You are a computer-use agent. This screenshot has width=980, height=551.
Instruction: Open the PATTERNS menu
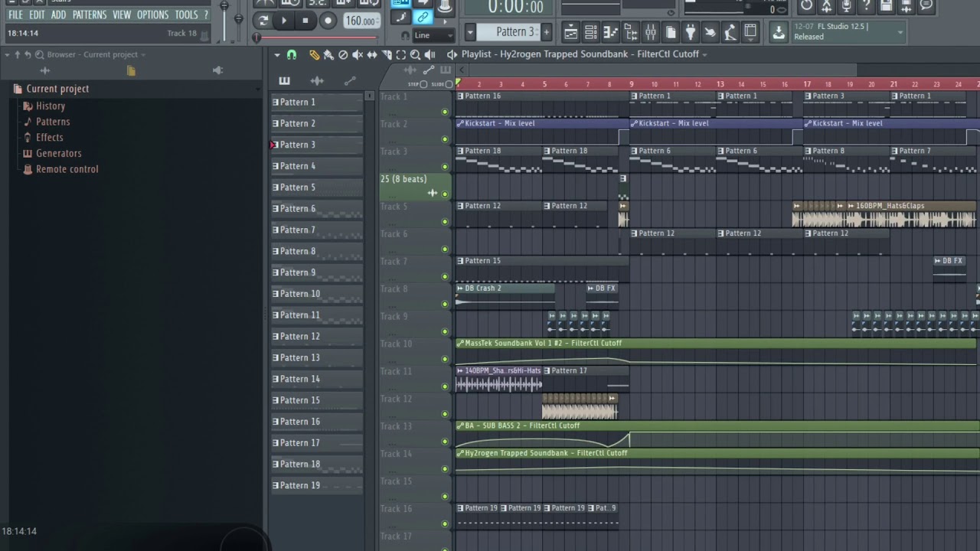90,15
